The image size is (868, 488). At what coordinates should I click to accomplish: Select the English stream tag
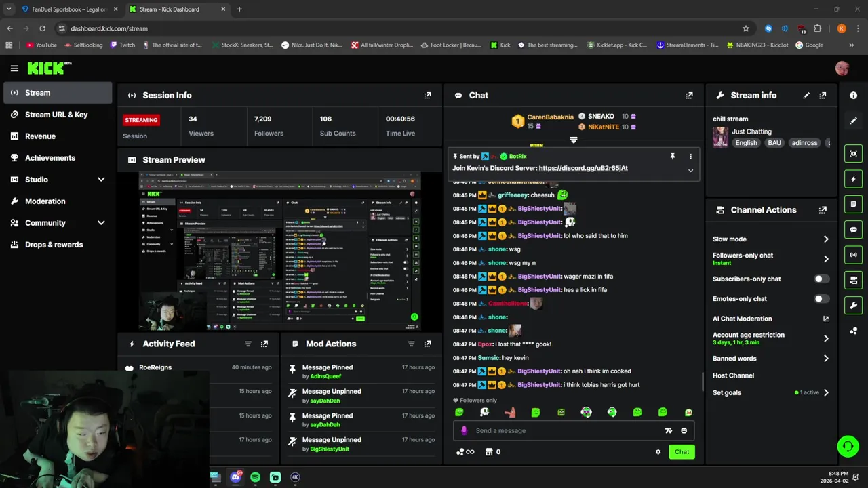coord(746,143)
